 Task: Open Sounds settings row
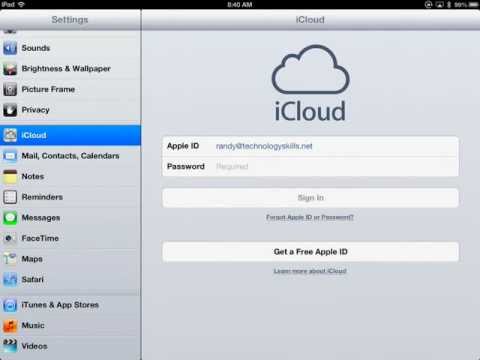coord(70,48)
